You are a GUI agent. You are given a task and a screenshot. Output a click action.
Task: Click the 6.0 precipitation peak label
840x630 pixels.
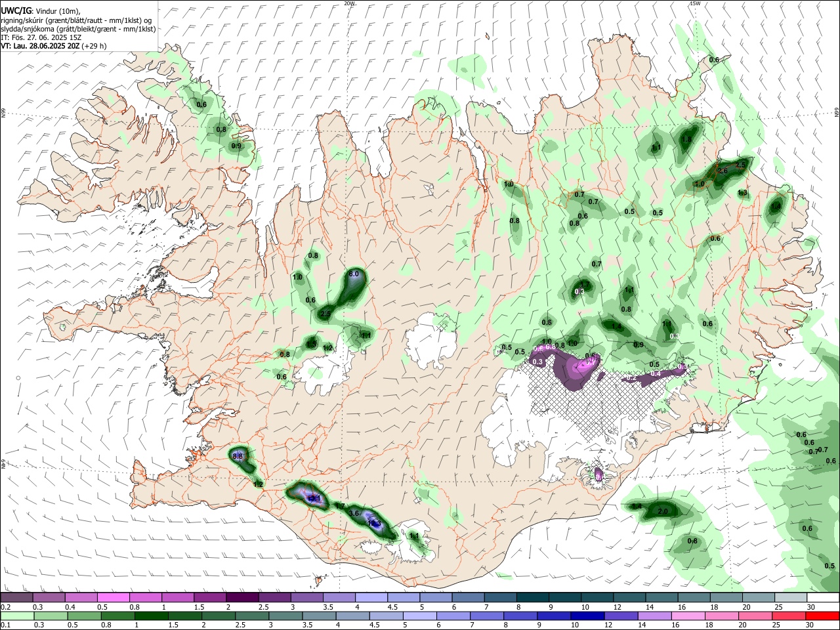[x=354, y=274]
